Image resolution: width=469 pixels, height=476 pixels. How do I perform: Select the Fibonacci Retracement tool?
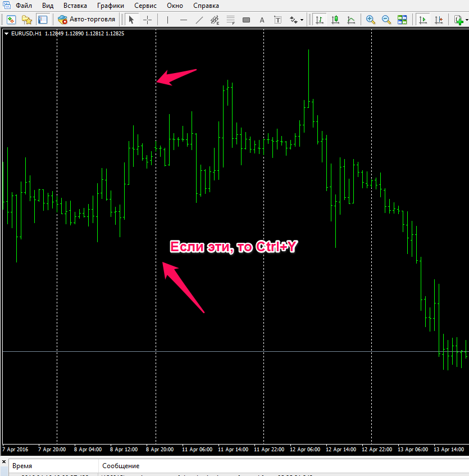click(231, 20)
